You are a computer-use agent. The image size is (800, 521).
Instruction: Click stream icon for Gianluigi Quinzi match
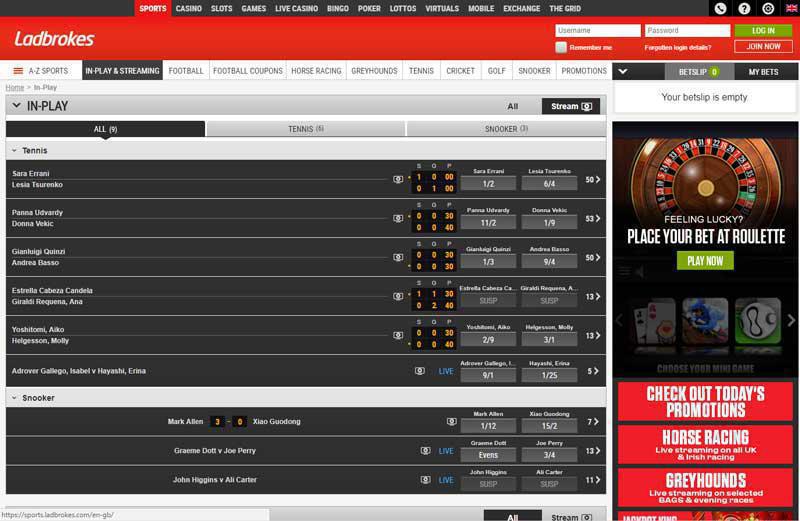398,257
